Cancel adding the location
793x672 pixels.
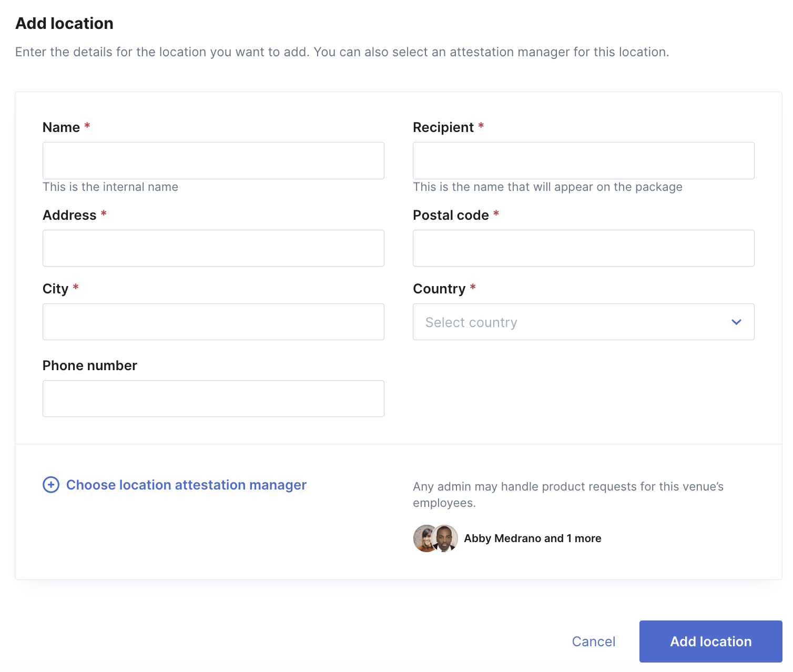click(594, 642)
